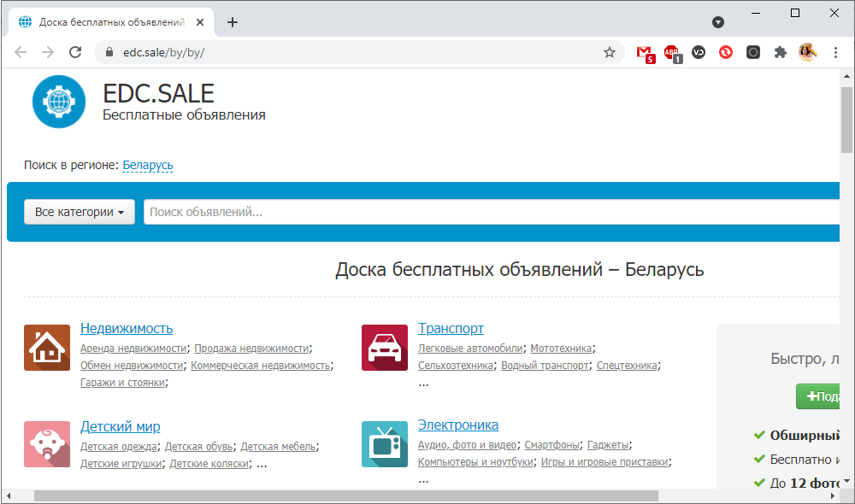Reload the page
Viewport: 855px width, 504px height.
[75, 52]
